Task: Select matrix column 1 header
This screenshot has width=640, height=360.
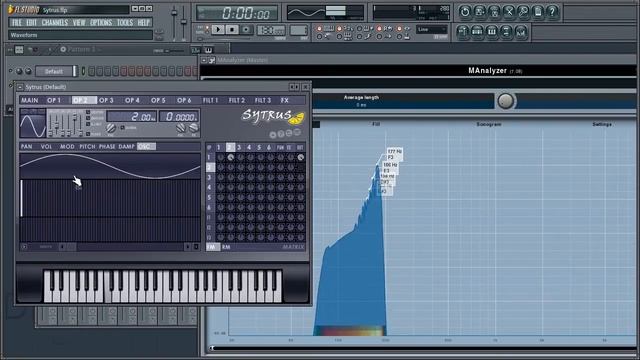Action: coord(220,147)
